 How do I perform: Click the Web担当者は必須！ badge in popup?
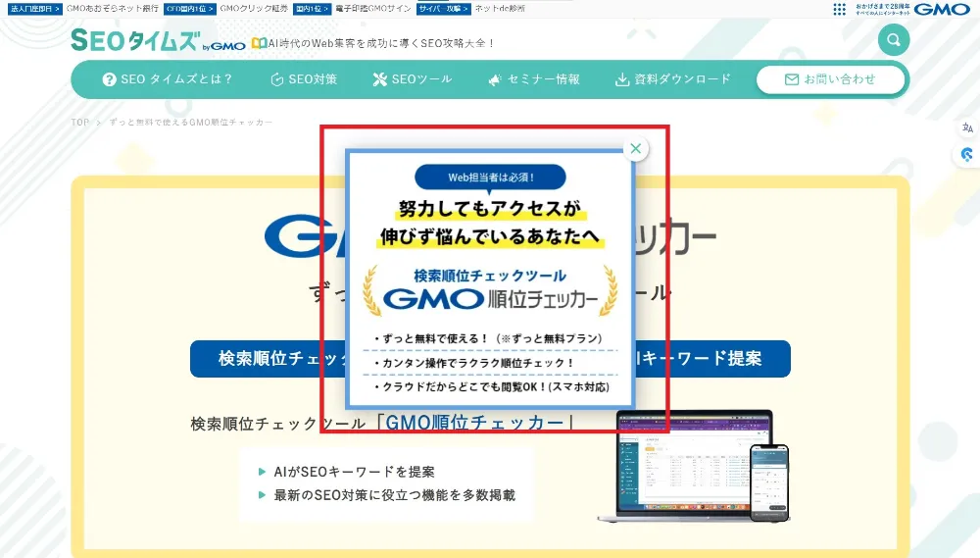tap(491, 178)
